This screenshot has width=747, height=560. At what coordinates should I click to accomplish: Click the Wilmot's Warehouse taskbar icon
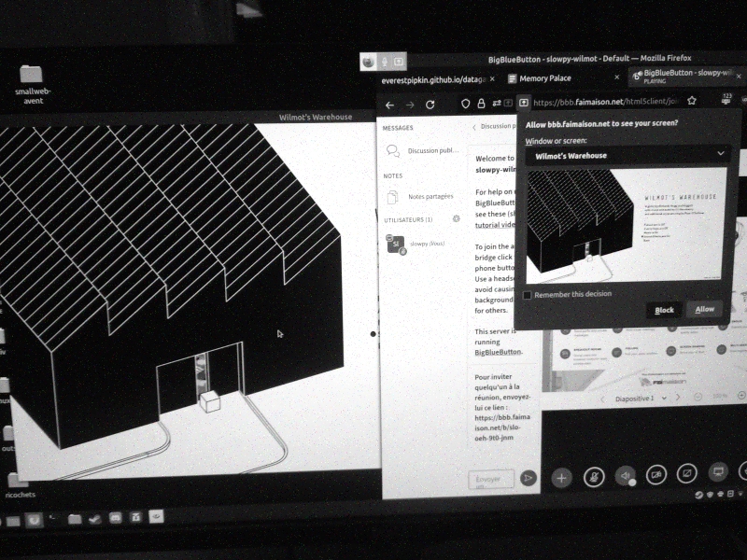(156, 516)
